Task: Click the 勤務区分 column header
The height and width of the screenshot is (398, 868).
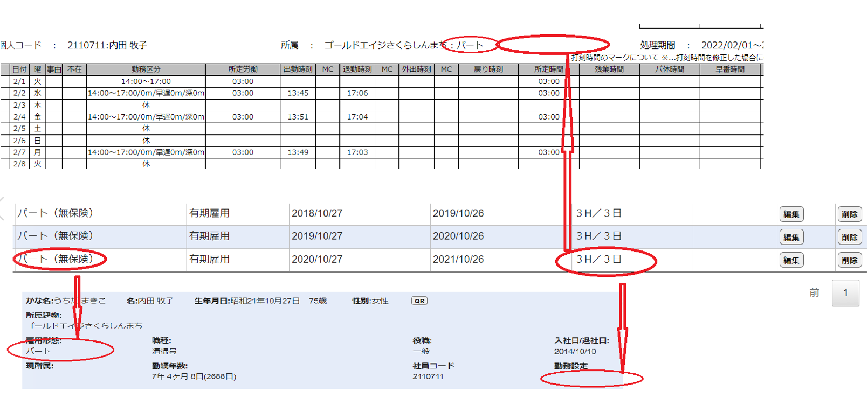Action: point(146,69)
